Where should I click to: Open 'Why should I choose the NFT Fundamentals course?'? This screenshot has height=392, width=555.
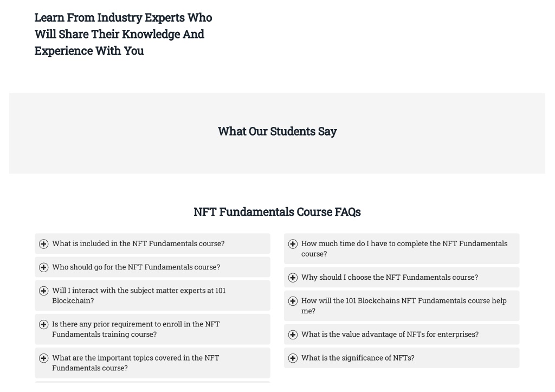402,277
